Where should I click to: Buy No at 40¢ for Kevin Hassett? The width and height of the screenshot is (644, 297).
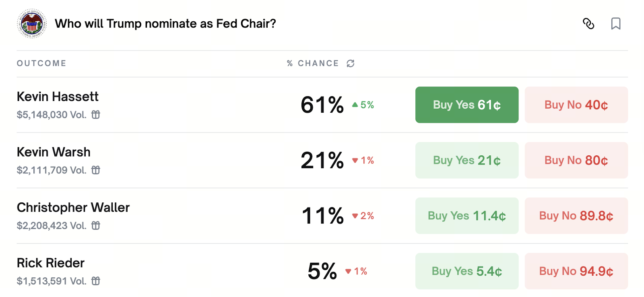[x=576, y=105]
